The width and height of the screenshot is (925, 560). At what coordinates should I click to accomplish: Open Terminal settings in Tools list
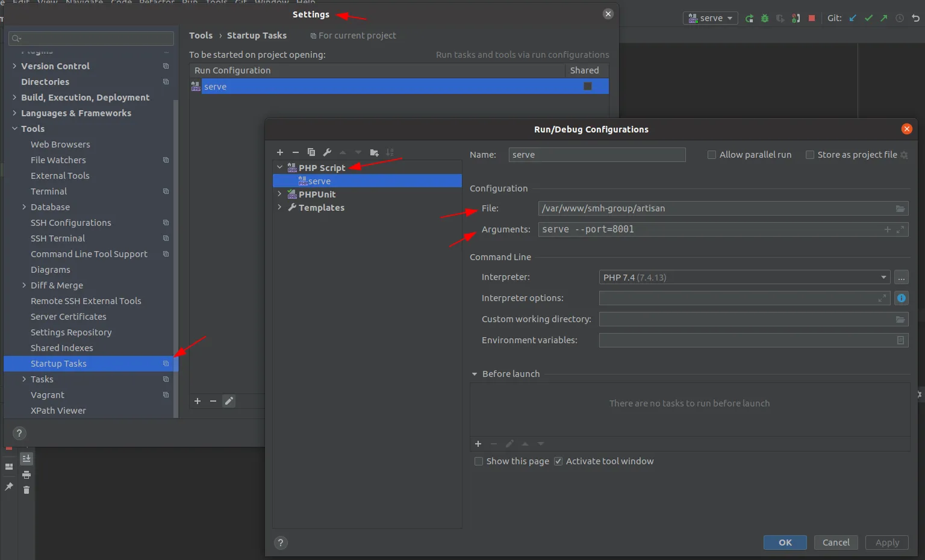pyautogui.click(x=49, y=191)
